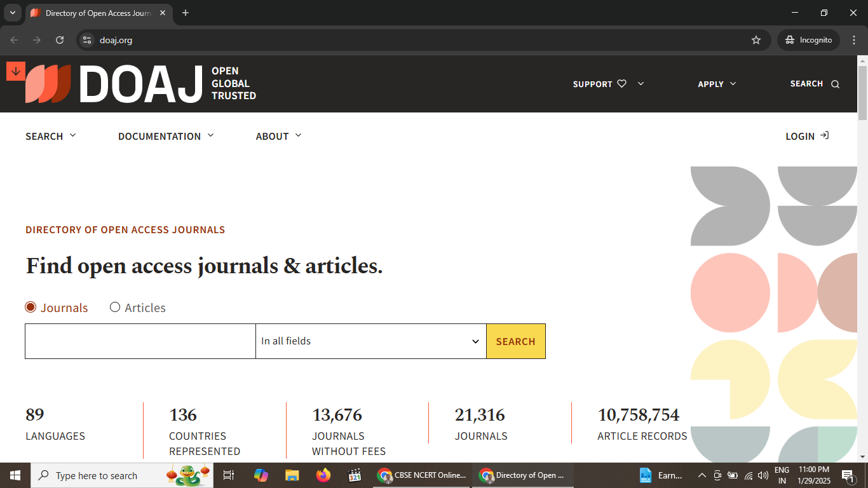868x488 pixels.
Task: Click the login arrow icon
Action: 825,135
